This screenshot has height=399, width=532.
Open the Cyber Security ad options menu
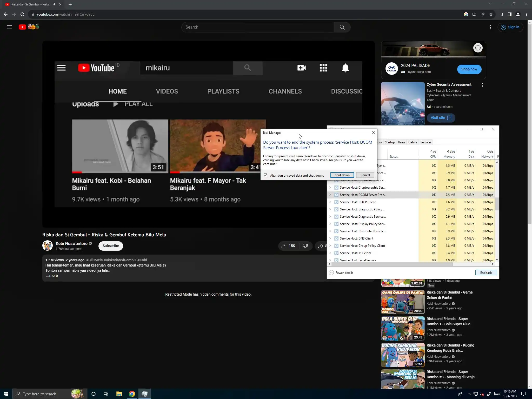tap(482, 85)
